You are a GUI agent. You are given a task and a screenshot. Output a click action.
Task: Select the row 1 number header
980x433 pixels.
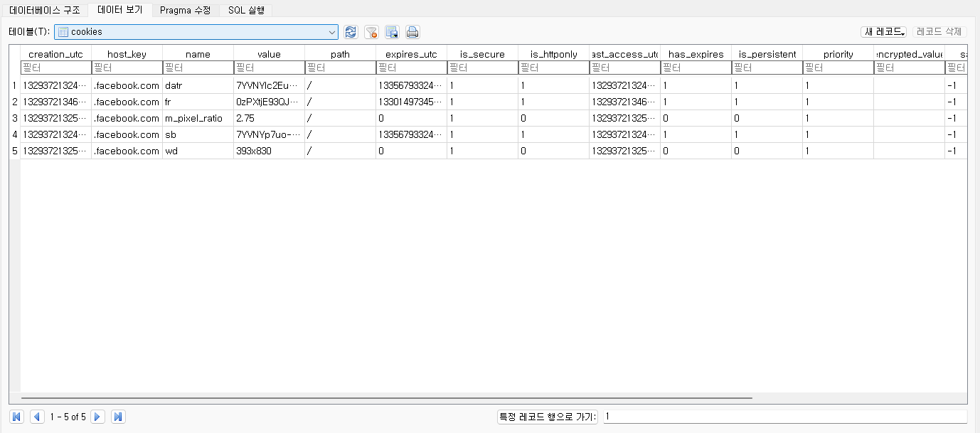[15, 85]
